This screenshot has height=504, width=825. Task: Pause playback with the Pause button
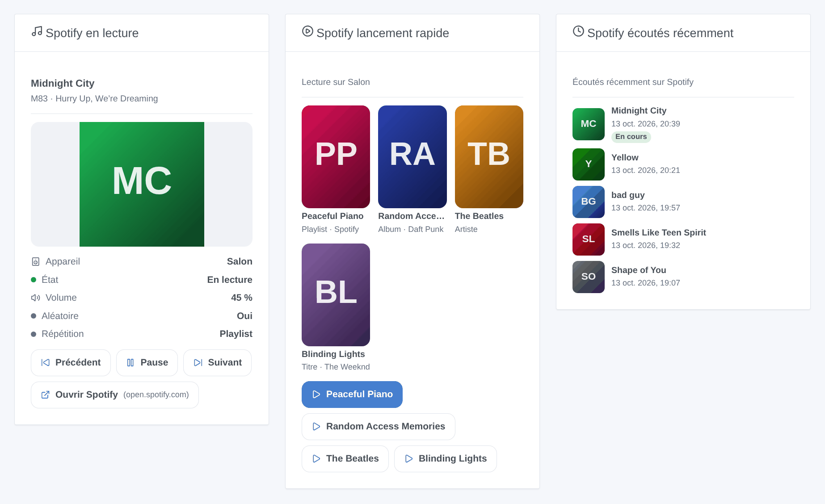click(x=147, y=363)
